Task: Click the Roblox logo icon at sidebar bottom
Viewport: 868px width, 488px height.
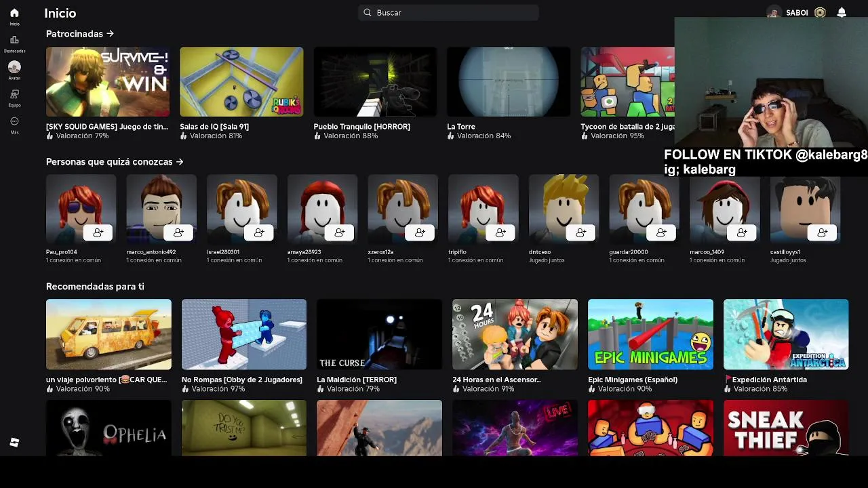Action: tap(14, 443)
